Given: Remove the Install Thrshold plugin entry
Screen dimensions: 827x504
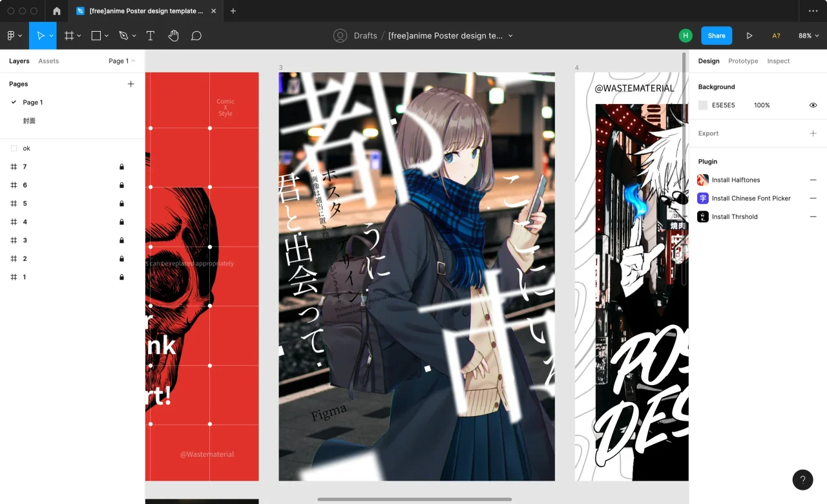Looking at the screenshot, I should point(813,216).
